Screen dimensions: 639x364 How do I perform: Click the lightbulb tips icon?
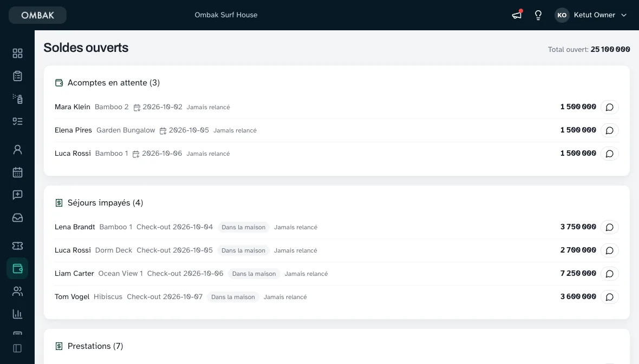(x=538, y=15)
